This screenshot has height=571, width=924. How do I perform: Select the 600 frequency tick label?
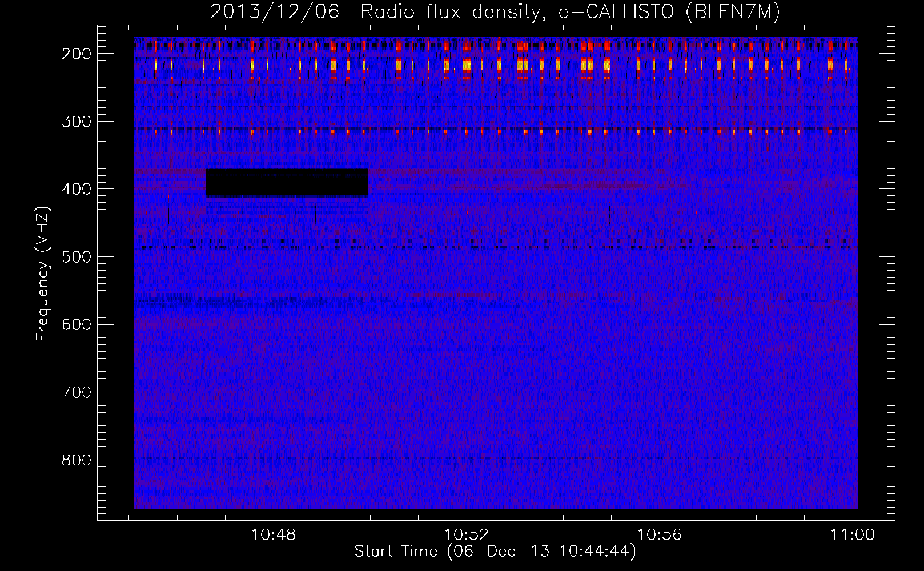77,324
